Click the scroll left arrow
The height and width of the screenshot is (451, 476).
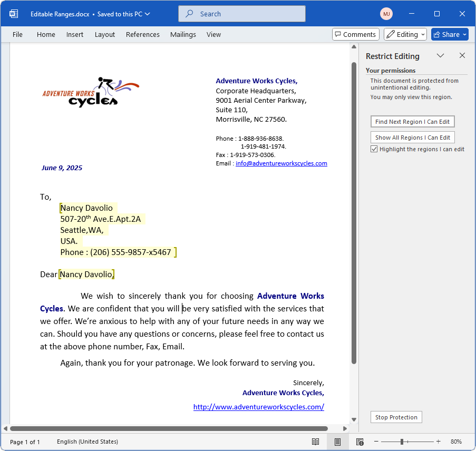coord(5,428)
